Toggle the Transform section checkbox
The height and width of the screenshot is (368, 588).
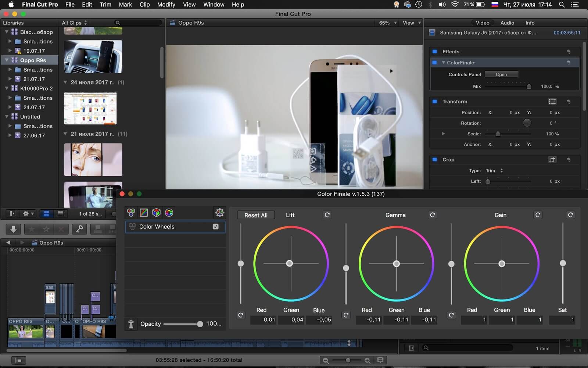click(x=434, y=102)
